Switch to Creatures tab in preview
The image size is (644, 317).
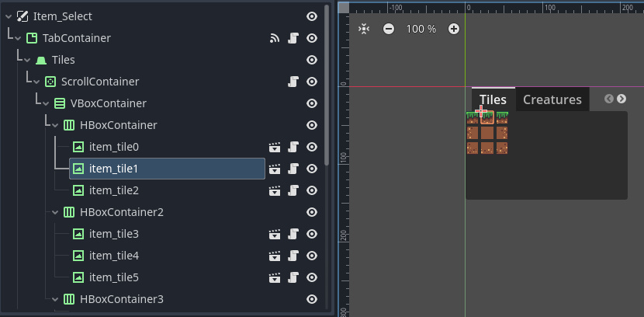click(x=552, y=99)
